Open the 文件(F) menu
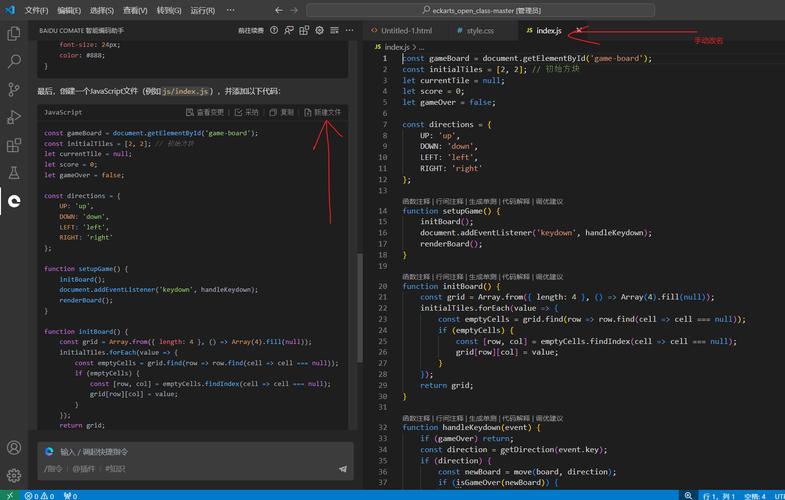The width and height of the screenshot is (785, 500). pos(37,10)
